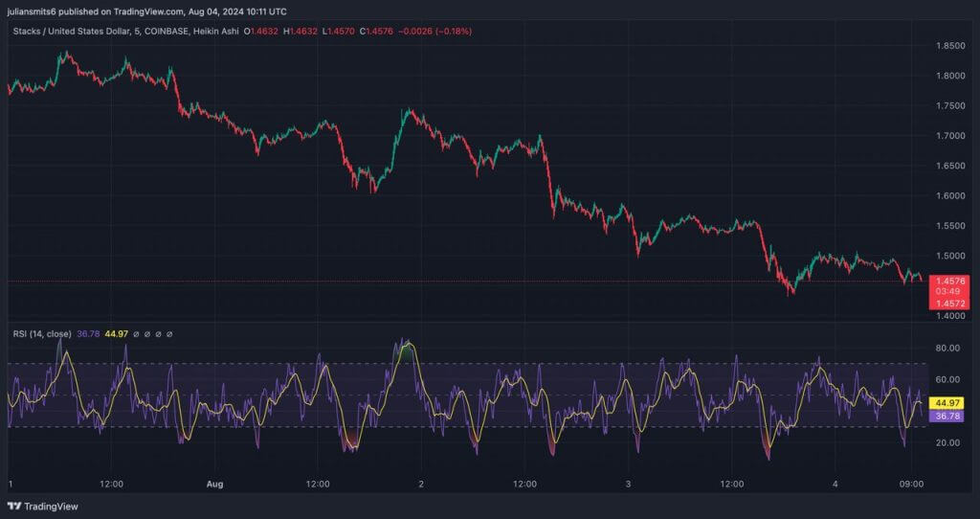Click the Heikin Ashi chart type label
The width and height of the screenshot is (980, 519).
click(x=214, y=31)
